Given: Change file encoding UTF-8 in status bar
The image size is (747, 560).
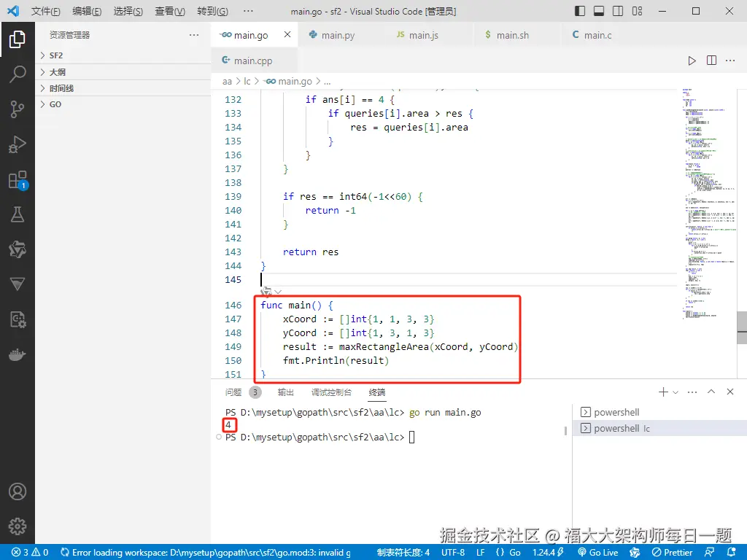Looking at the screenshot, I should (453, 553).
